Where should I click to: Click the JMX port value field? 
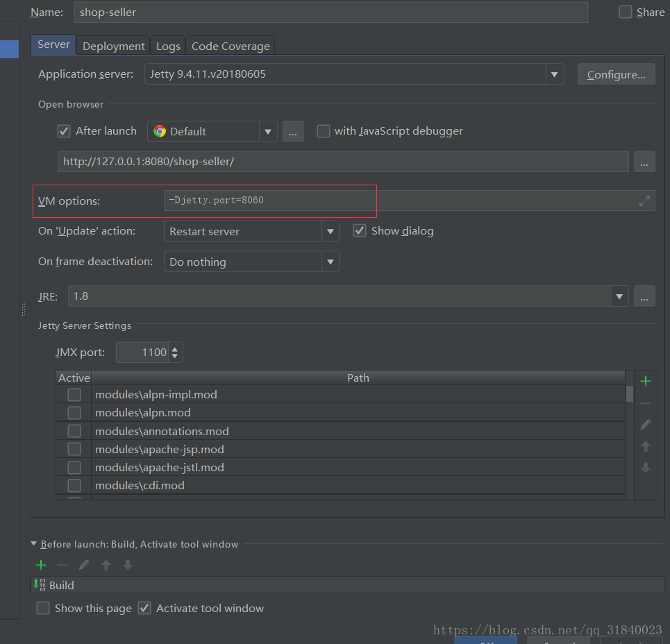[142, 353]
